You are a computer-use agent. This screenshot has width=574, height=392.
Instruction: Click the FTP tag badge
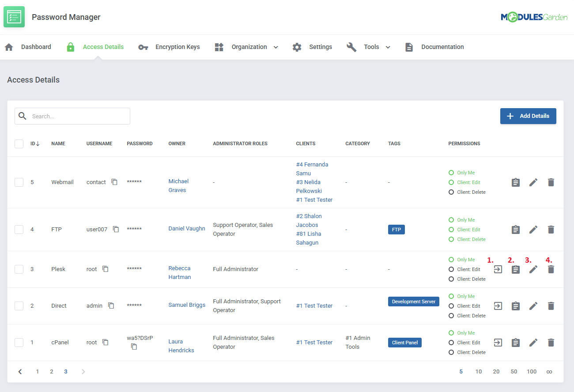397,230
